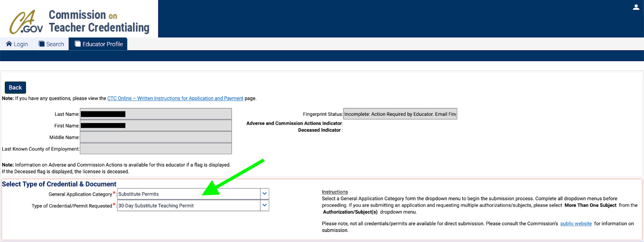Open the Login tab

click(x=17, y=44)
